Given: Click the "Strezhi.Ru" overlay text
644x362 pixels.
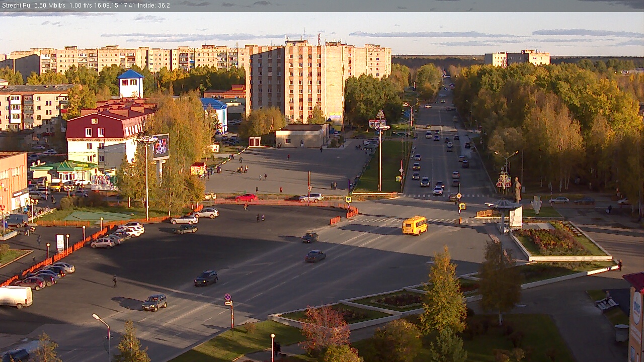Looking at the screenshot, I should pos(16,6).
